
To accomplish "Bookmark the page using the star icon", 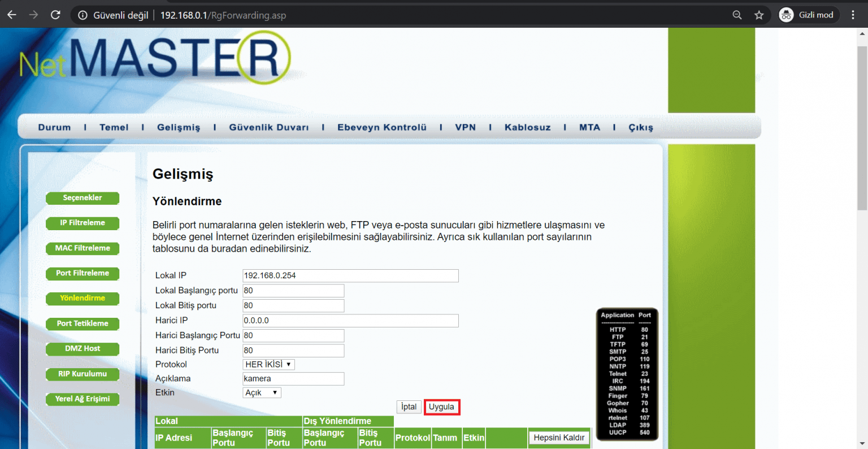I will pos(759,15).
